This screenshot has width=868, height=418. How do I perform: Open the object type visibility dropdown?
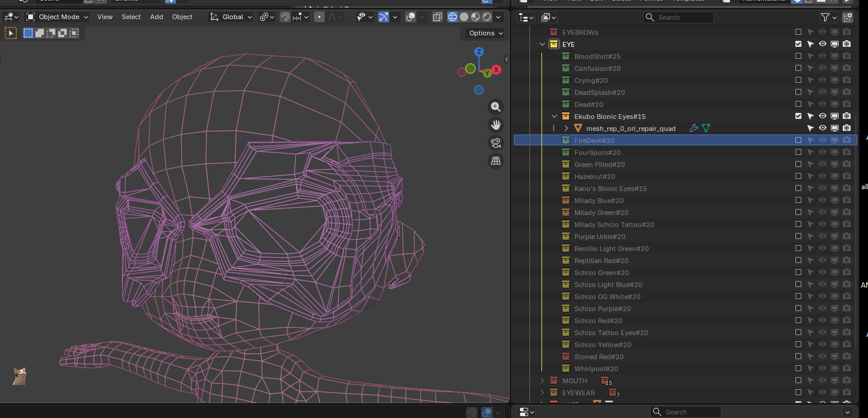(364, 17)
